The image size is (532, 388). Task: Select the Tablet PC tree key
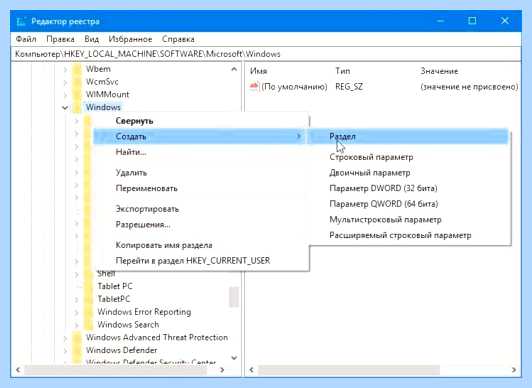point(115,286)
